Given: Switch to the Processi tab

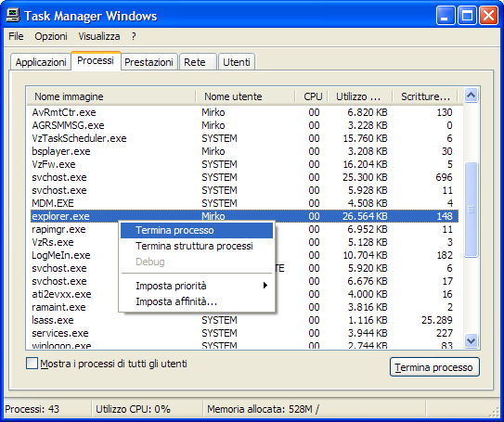Looking at the screenshot, I should point(96,60).
